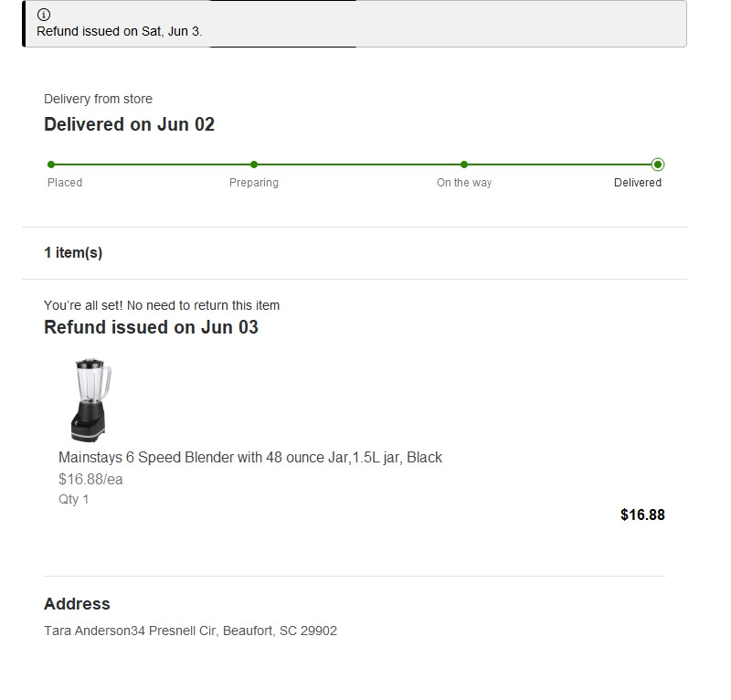Open the blender product image

[90, 400]
